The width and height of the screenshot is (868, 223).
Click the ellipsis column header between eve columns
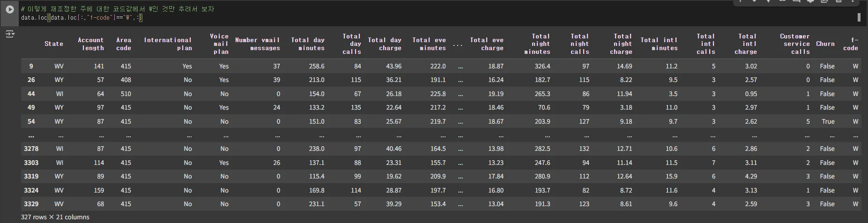point(458,45)
